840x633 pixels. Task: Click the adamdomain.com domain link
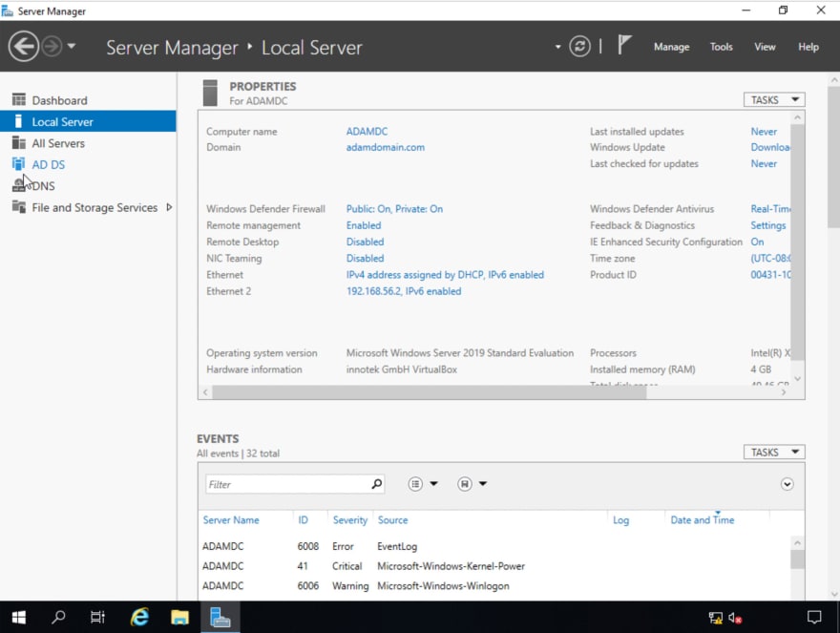tap(386, 147)
